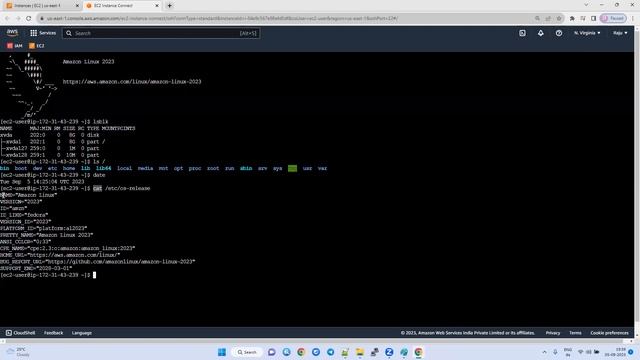Reload the current page
Viewport: 640px width, 360px height.
29,18
